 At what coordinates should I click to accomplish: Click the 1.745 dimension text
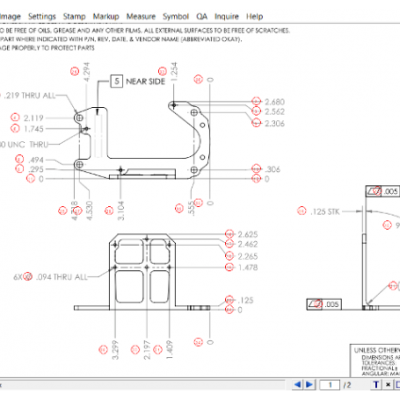(34, 129)
